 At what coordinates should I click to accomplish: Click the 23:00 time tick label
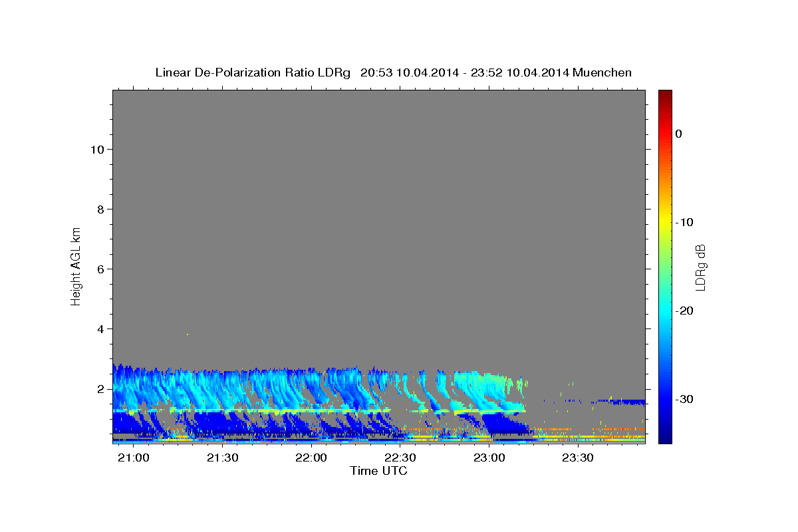tap(489, 458)
